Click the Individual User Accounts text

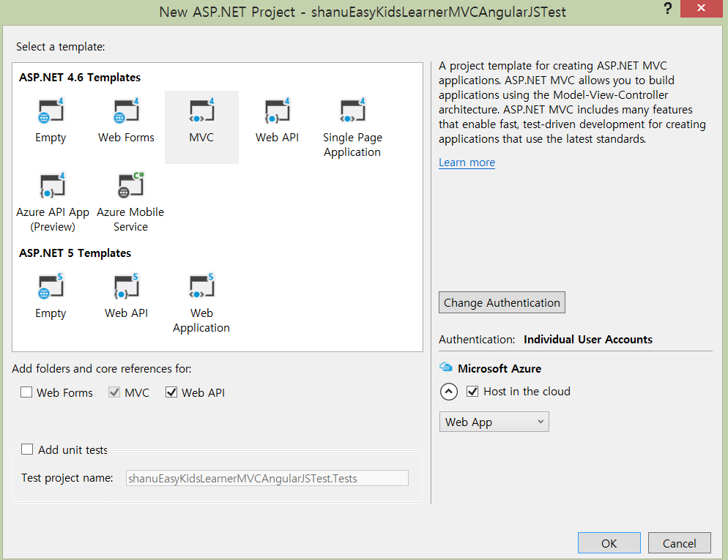(588, 340)
